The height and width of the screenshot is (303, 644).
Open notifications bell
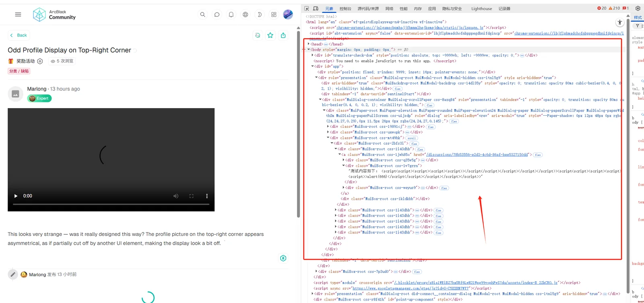coord(231,14)
